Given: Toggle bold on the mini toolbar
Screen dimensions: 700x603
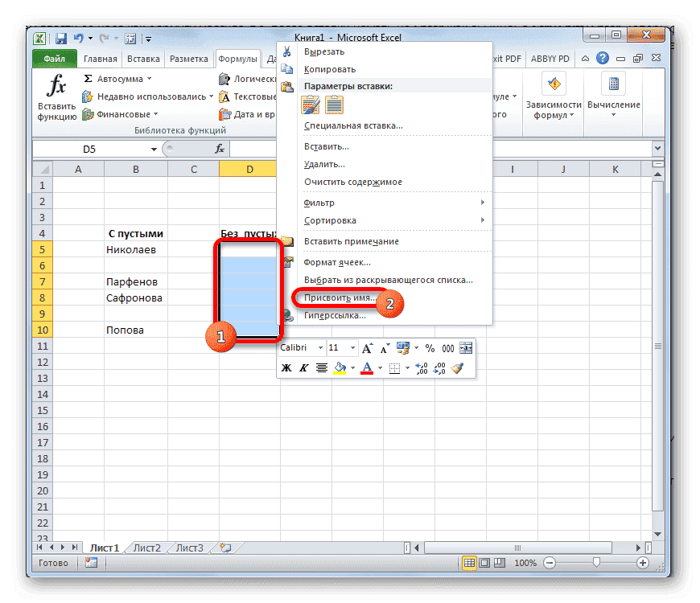Looking at the screenshot, I should click(x=286, y=367).
